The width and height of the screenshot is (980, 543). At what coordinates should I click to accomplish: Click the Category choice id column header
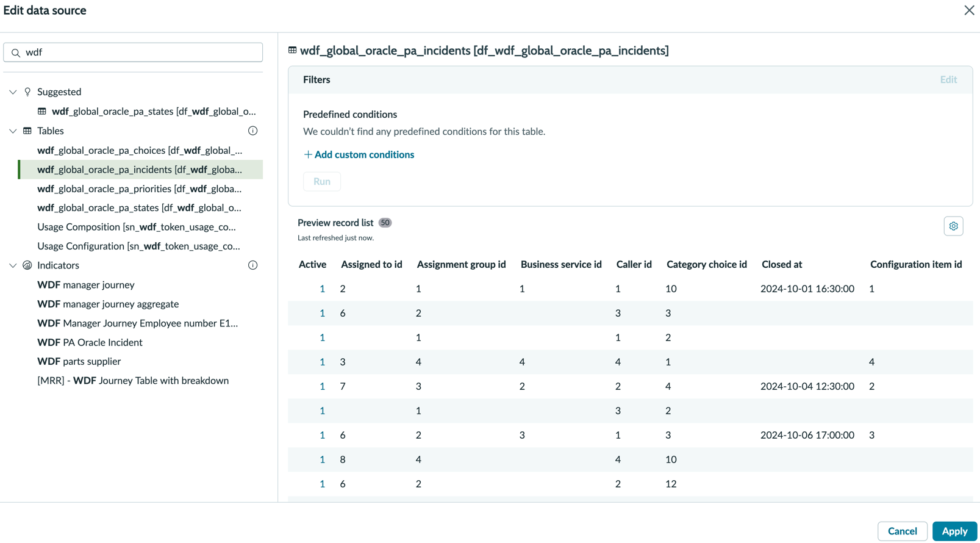coord(707,264)
